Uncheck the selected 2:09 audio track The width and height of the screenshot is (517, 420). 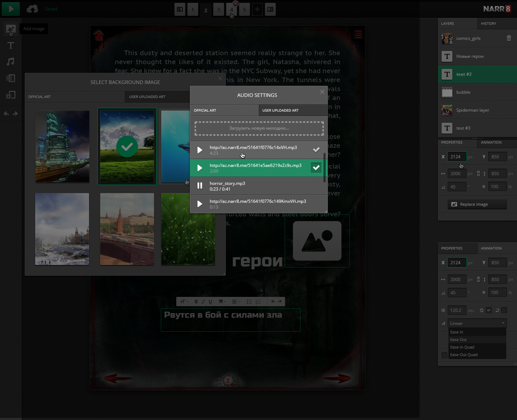[x=316, y=168]
